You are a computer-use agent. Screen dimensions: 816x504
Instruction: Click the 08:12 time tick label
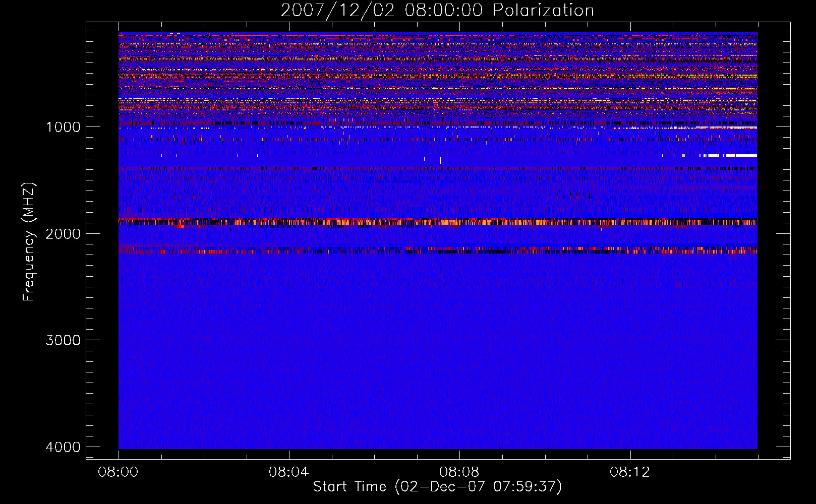pyautogui.click(x=630, y=472)
